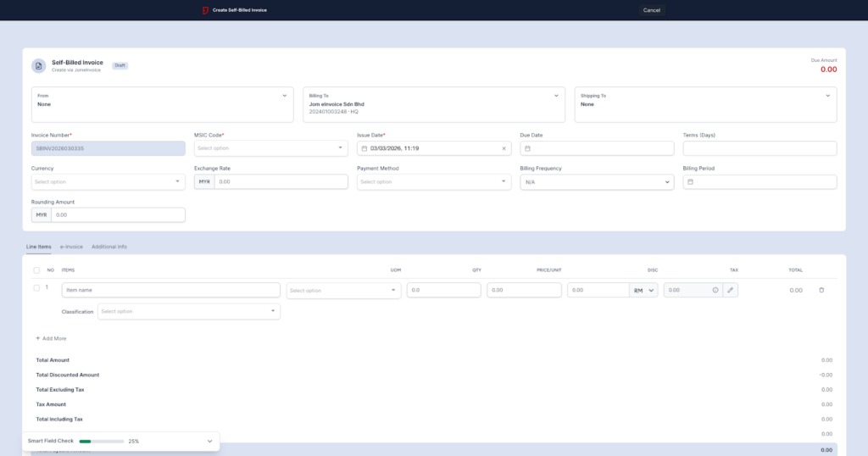Click the Billing Period calendar icon
The width and height of the screenshot is (868, 456).
pyautogui.click(x=690, y=182)
